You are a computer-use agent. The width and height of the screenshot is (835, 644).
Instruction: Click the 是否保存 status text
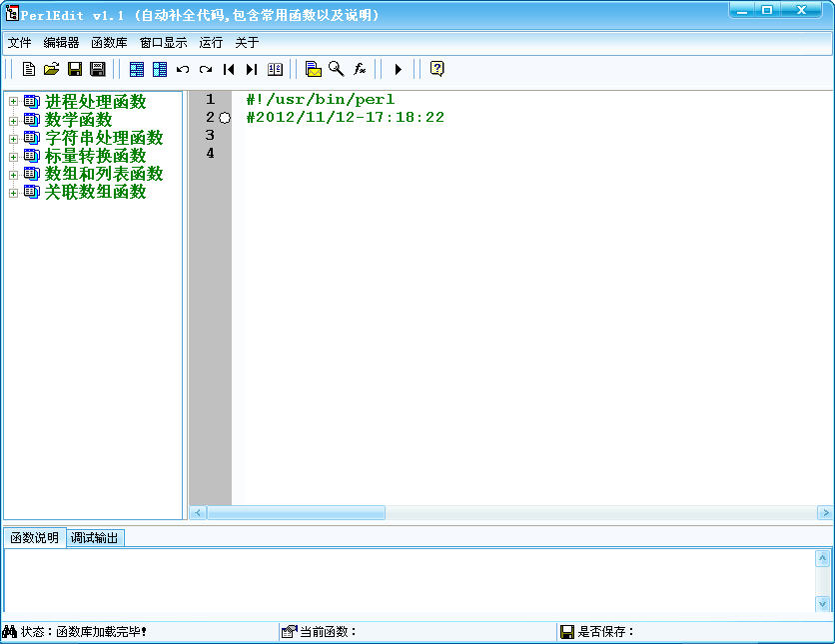pos(606,632)
